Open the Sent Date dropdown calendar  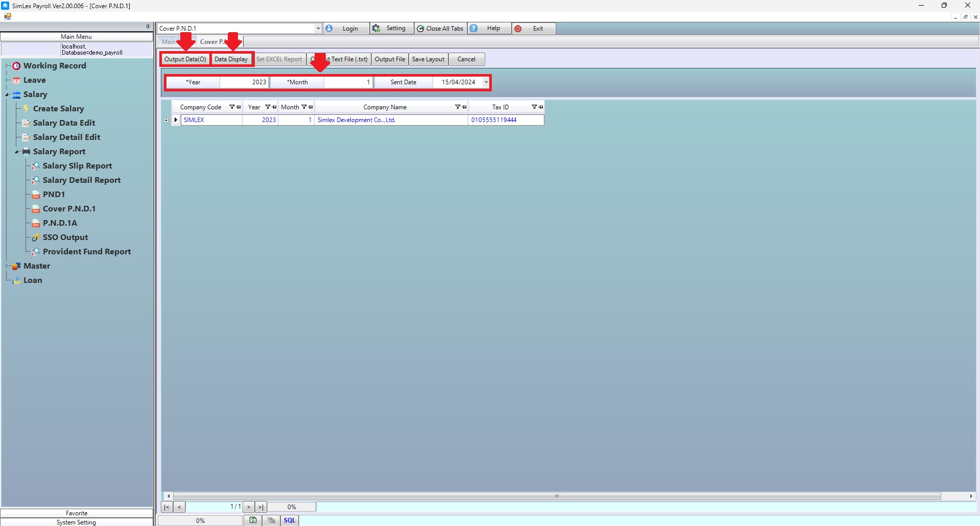pos(486,82)
